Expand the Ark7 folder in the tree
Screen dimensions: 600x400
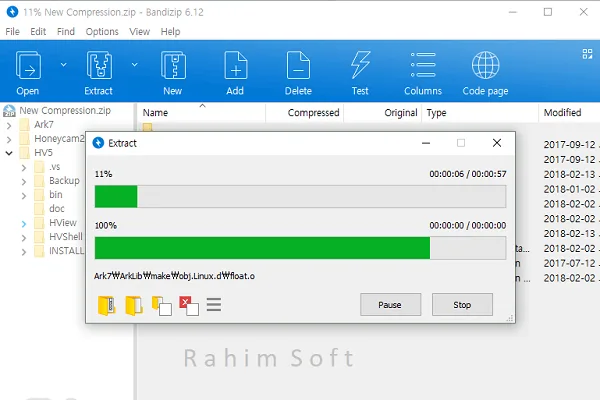[x=9, y=125]
